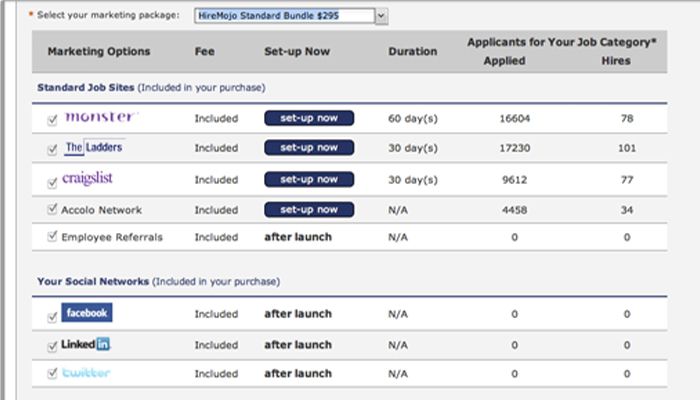
Task: Click the Twitter logo
Action: pyautogui.click(x=87, y=374)
